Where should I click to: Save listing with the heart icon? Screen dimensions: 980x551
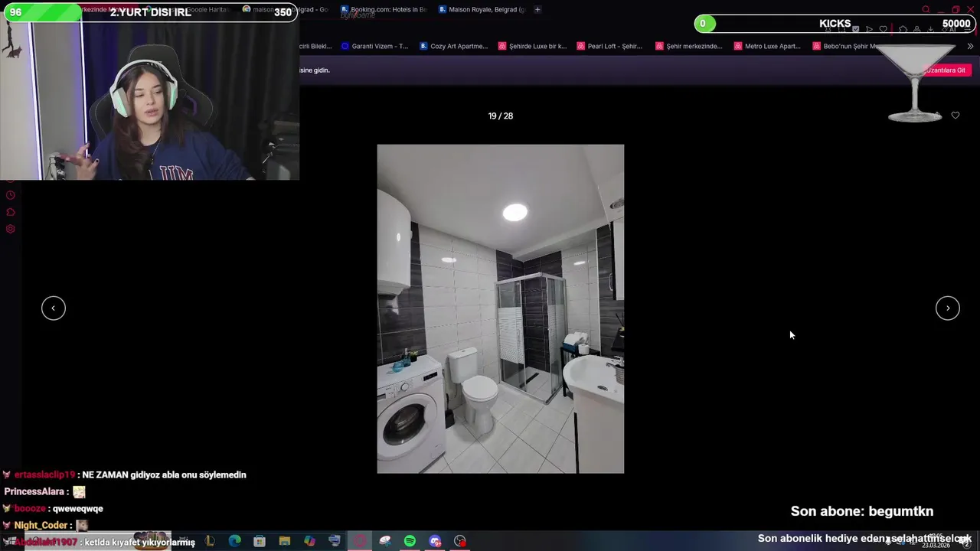(x=955, y=116)
